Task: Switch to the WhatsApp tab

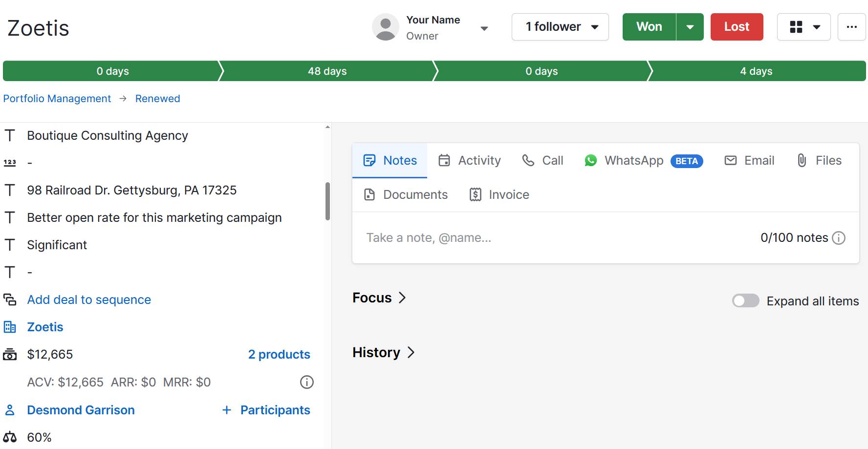Action: (643, 160)
